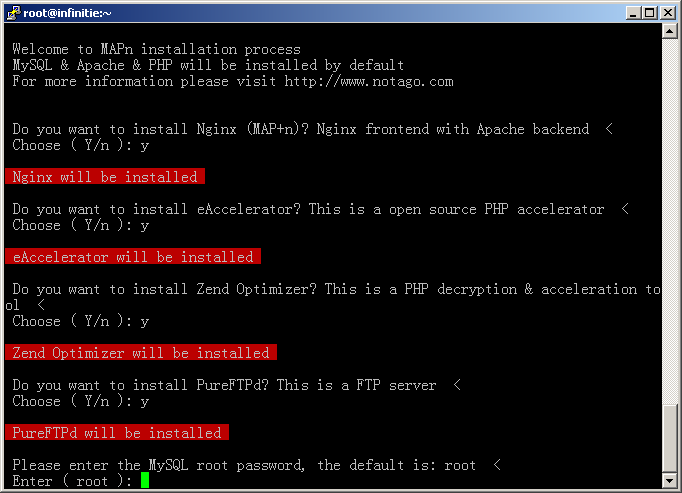Click the 'Welcome to MAPn installation process' line
682x493 pixels.
(156, 49)
